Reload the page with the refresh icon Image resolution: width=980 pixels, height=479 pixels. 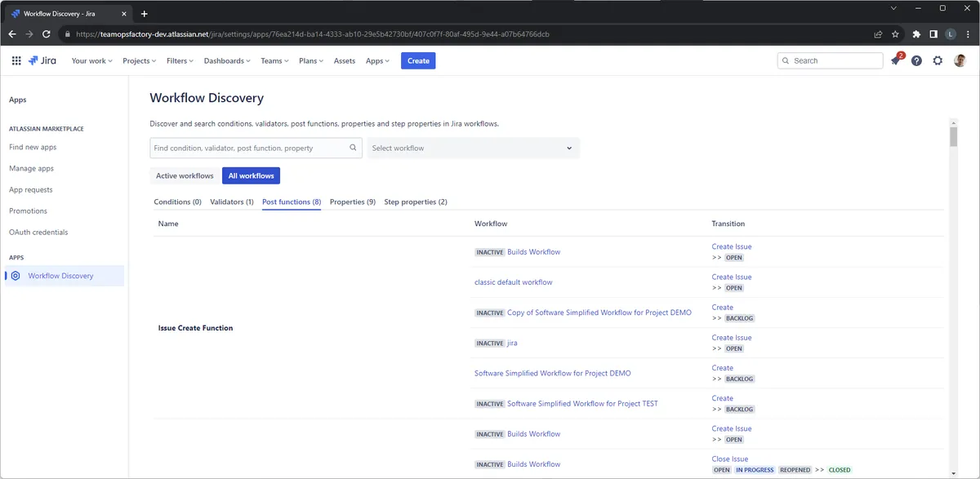coord(47,34)
